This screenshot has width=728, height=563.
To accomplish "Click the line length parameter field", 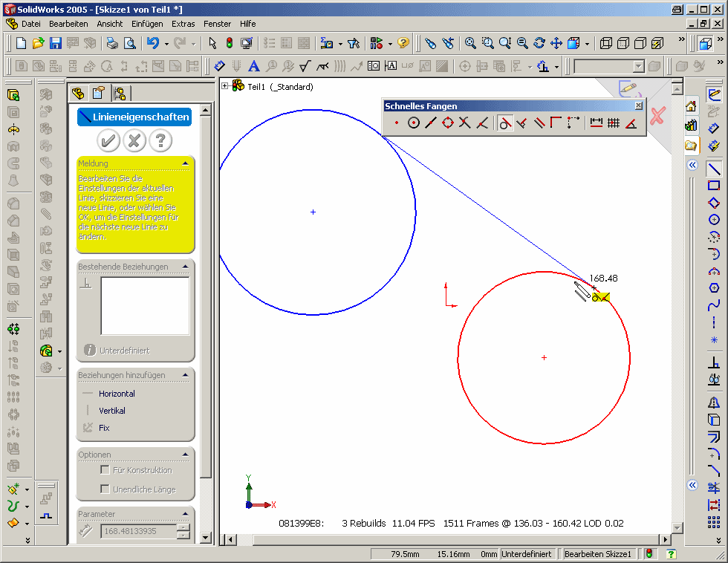I will 138,531.
